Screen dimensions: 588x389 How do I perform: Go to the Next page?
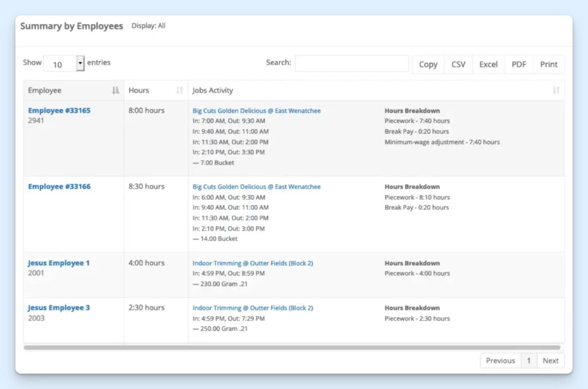(550, 360)
